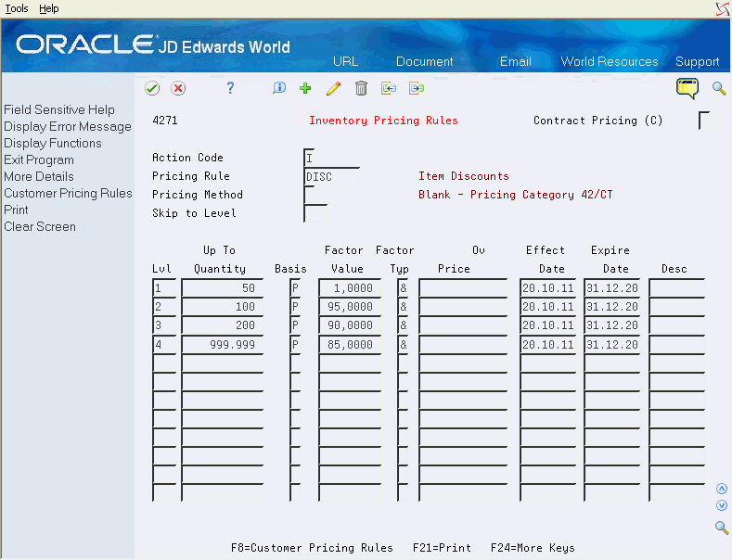Click Ov Price field in level 1 row
732x560 pixels.
pos(463,288)
